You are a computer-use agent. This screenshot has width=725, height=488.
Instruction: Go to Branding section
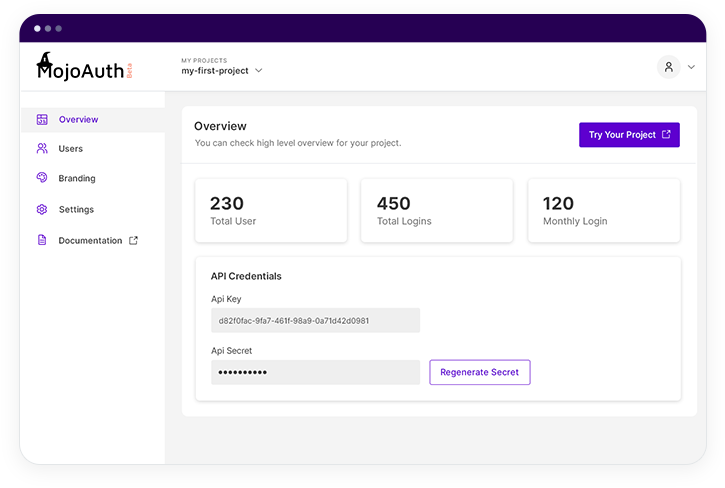[x=77, y=179]
